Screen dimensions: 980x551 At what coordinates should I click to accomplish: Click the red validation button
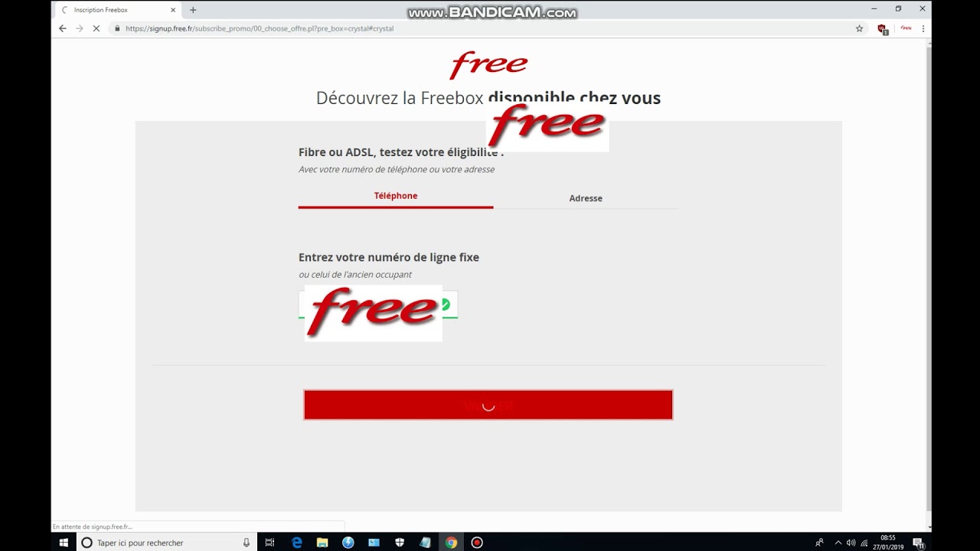pyautogui.click(x=488, y=405)
